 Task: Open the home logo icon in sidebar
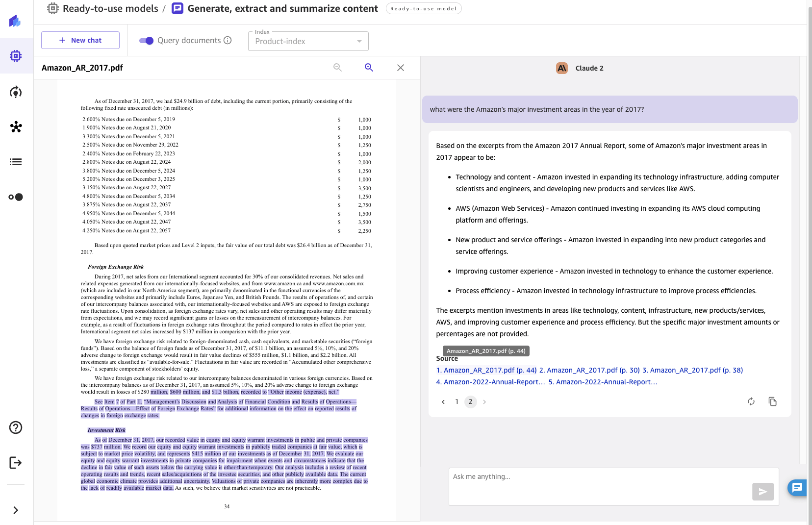[15, 21]
